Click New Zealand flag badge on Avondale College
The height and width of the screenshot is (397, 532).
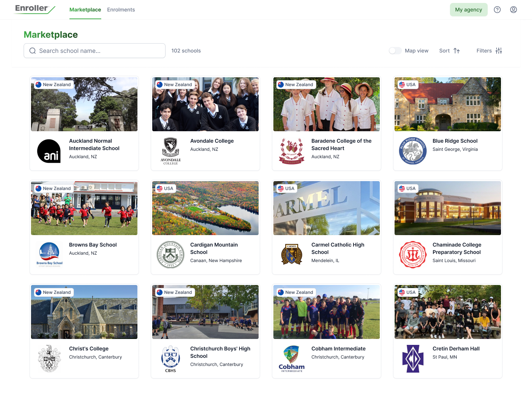click(175, 85)
